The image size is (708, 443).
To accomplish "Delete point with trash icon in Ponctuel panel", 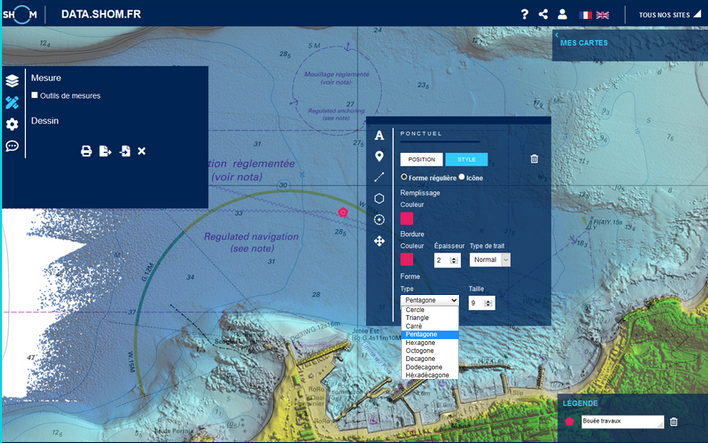I will [534, 159].
